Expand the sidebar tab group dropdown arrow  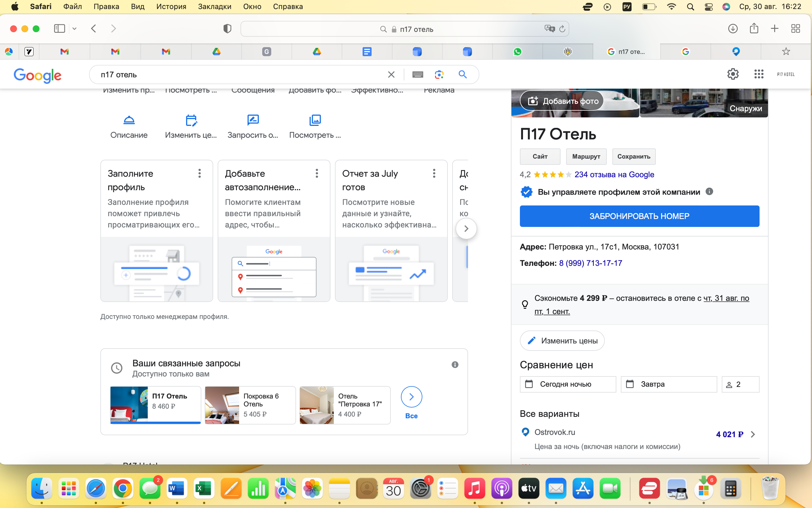(x=74, y=29)
